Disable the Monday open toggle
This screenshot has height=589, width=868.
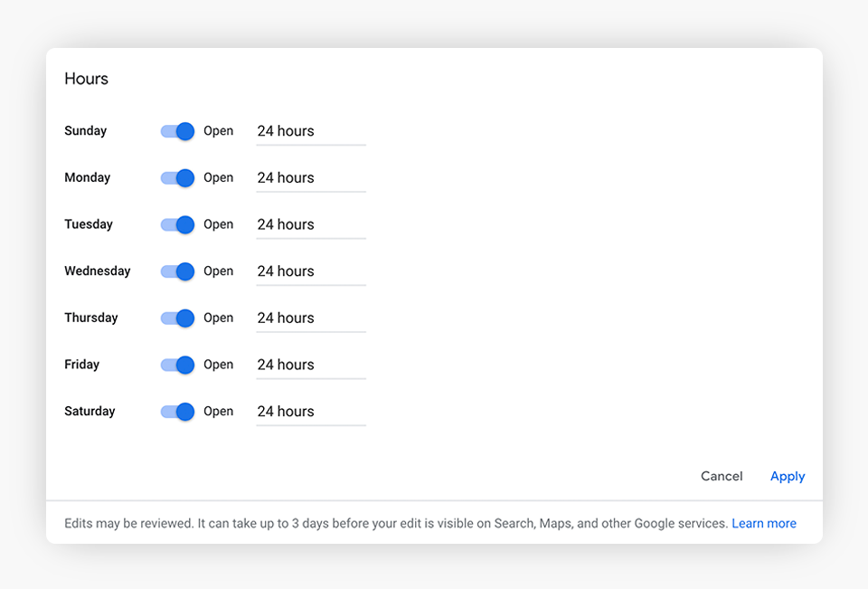(x=177, y=178)
